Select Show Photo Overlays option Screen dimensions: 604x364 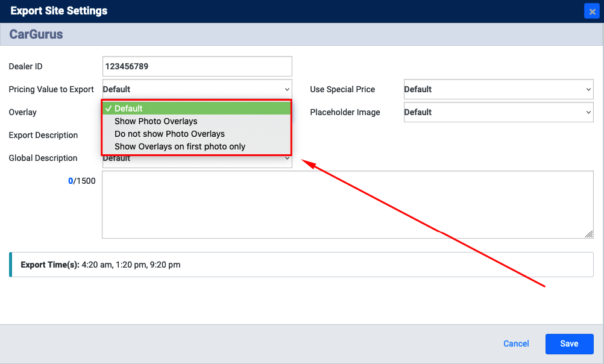tap(197, 121)
